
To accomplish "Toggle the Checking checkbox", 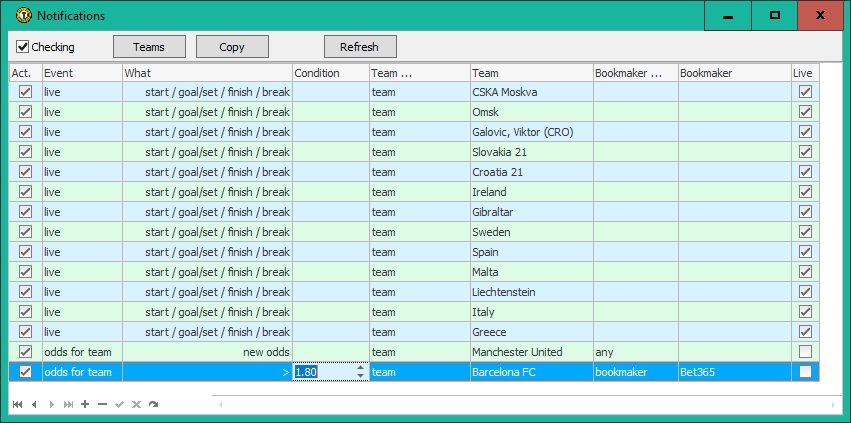I will click(23, 47).
